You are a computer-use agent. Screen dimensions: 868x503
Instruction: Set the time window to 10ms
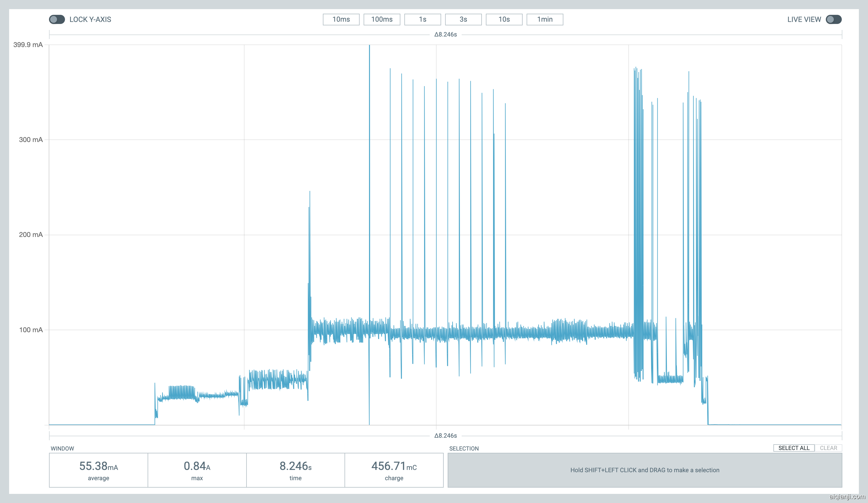[341, 19]
